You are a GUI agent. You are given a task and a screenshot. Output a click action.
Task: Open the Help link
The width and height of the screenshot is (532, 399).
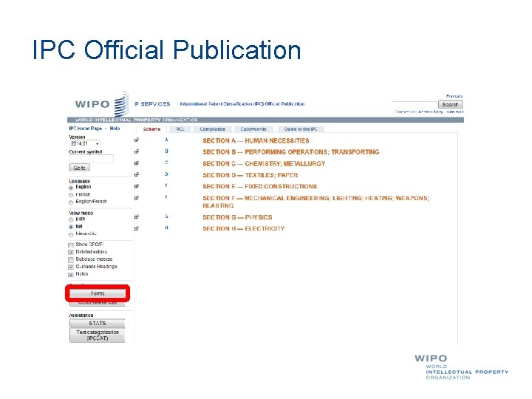click(115, 129)
